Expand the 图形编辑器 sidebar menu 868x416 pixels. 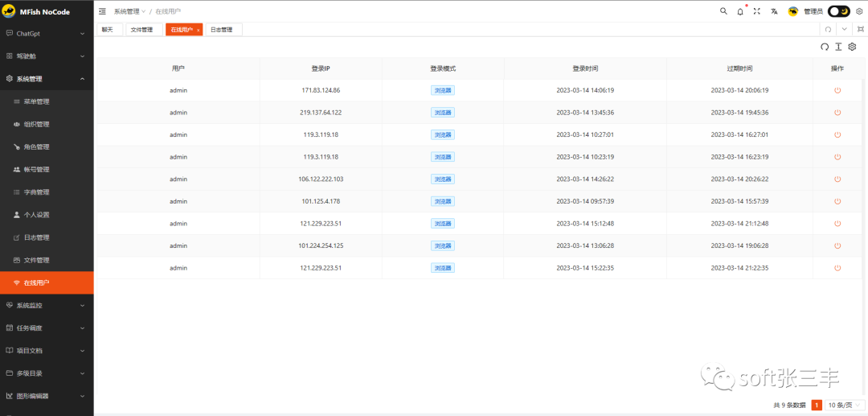[x=47, y=396]
